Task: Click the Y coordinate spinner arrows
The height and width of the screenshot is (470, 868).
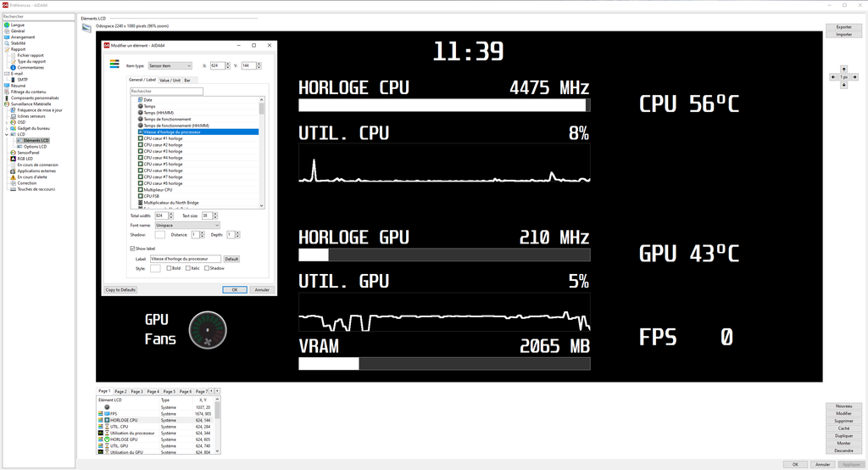Action: pyautogui.click(x=259, y=66)
